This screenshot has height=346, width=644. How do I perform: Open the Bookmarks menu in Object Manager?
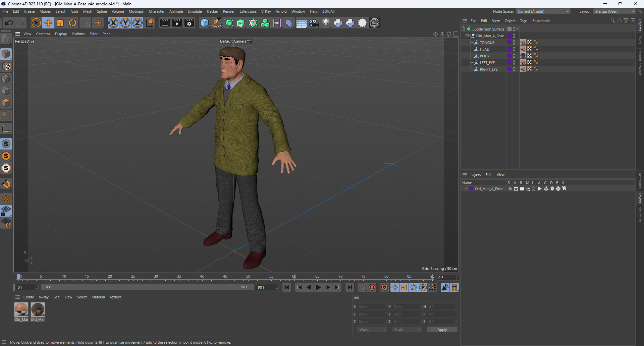[541, 21]
